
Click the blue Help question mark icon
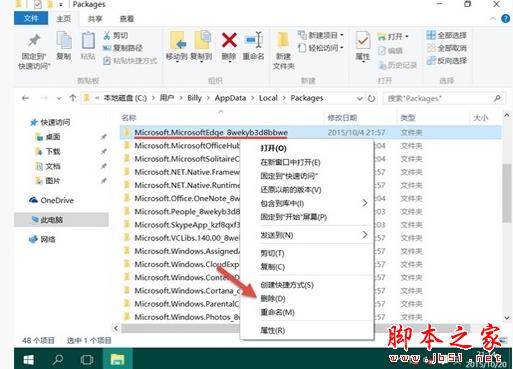point(505,19)
